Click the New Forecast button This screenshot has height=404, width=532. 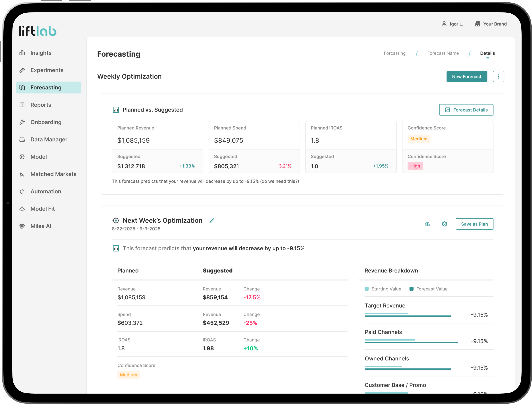467,77
